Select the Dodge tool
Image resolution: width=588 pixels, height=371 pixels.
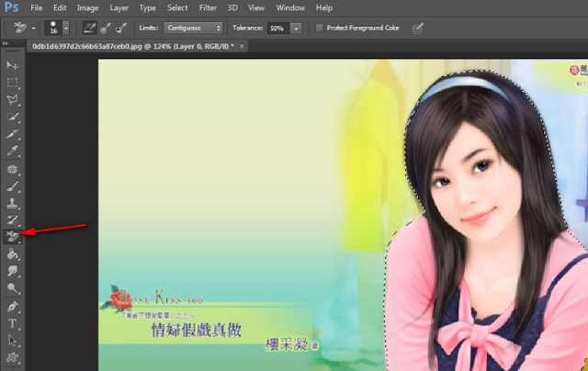pos(12,287)
